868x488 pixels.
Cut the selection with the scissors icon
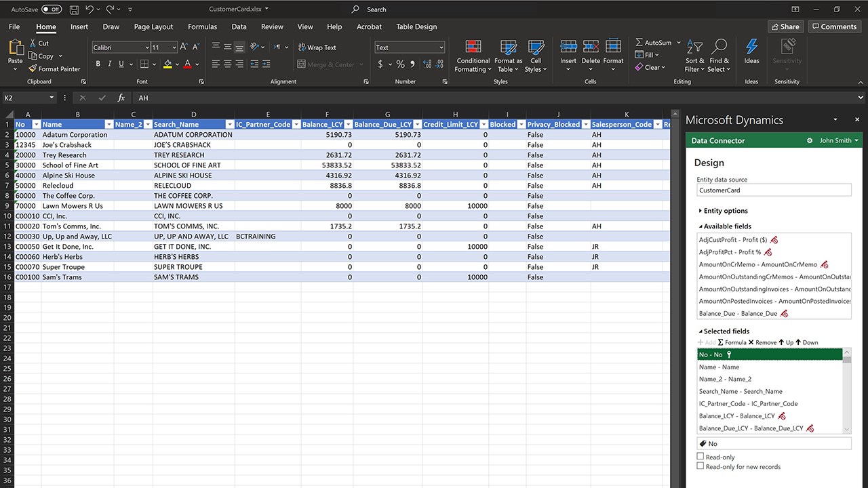(33, 43)
